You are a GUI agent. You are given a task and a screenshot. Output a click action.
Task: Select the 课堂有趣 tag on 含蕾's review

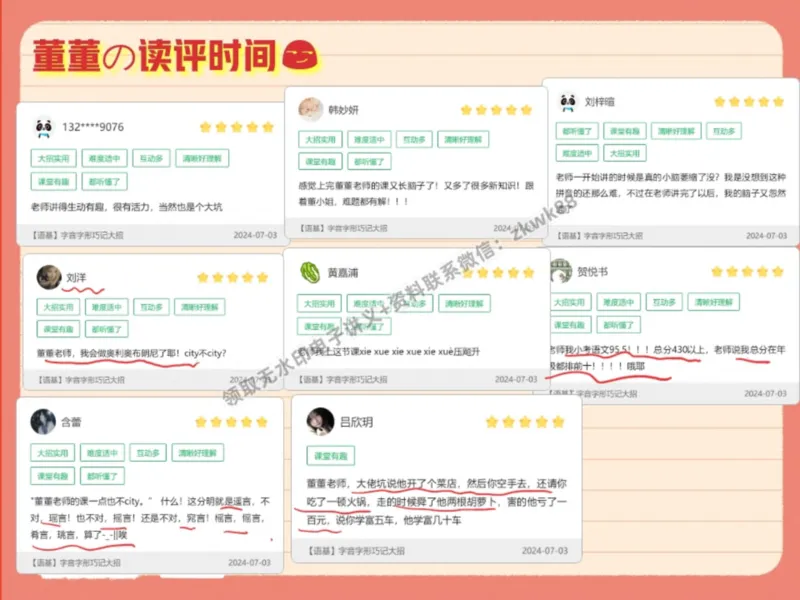53,476
